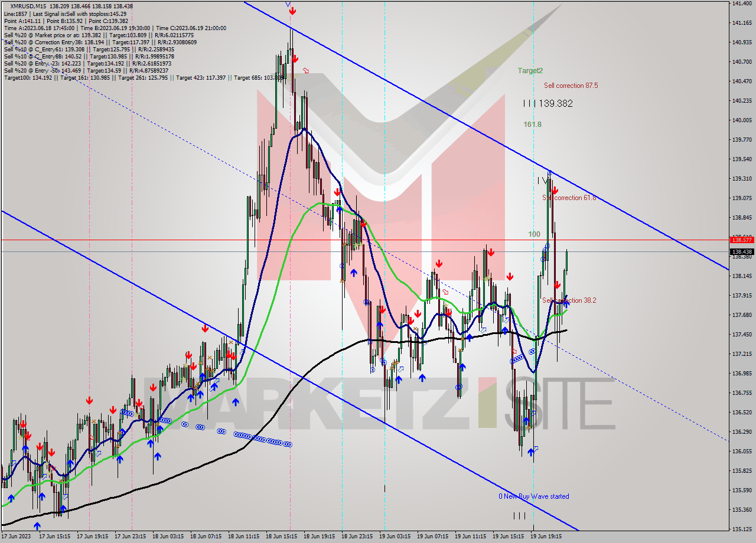Select the gray 138.438 current price tag
The image size is (756, 543).
(x=741, y=252)
